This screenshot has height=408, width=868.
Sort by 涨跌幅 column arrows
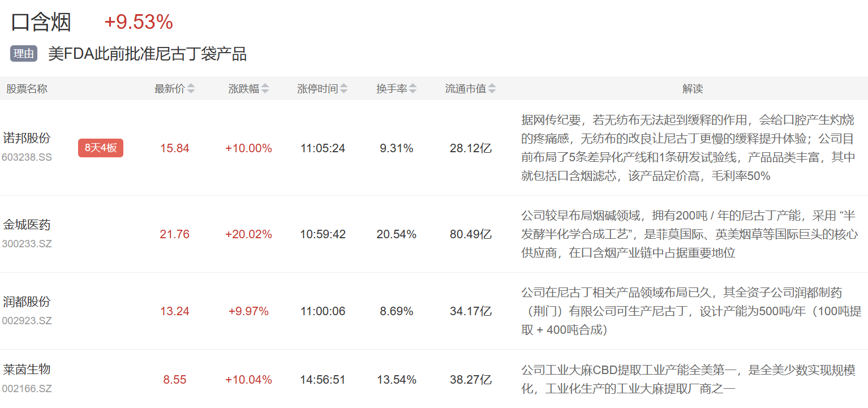[265, 89]
